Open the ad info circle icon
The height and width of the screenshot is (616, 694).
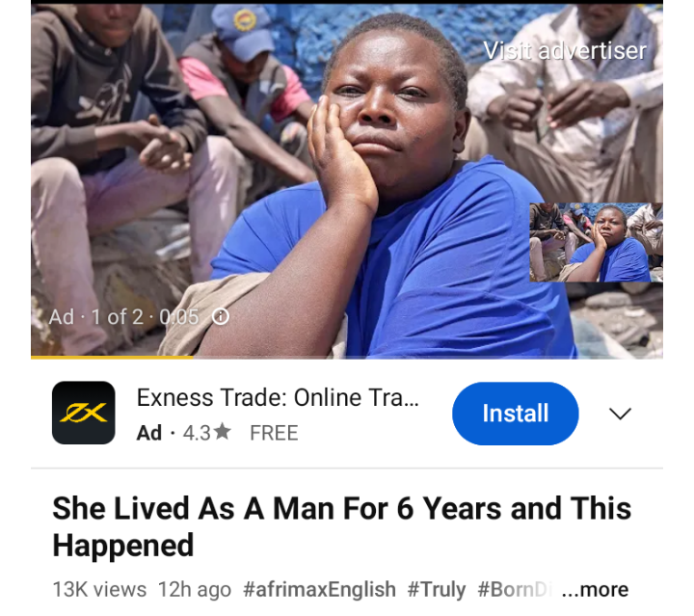[221, 316]
